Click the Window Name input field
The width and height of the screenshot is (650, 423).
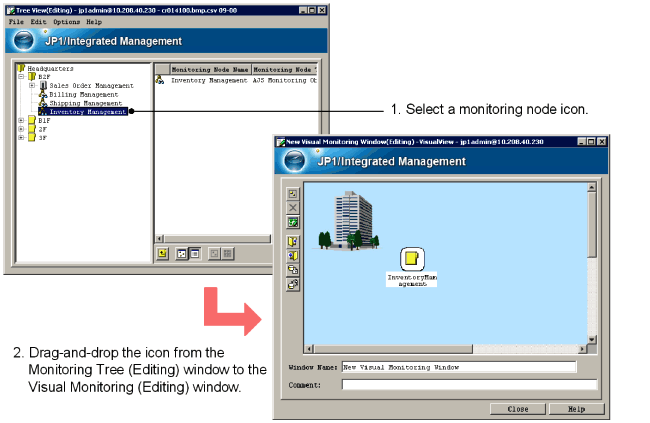pos(459,367)
